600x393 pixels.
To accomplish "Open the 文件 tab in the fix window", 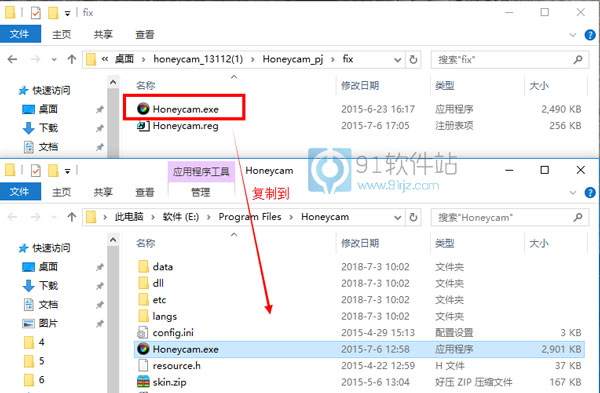I will click(20, 34).
